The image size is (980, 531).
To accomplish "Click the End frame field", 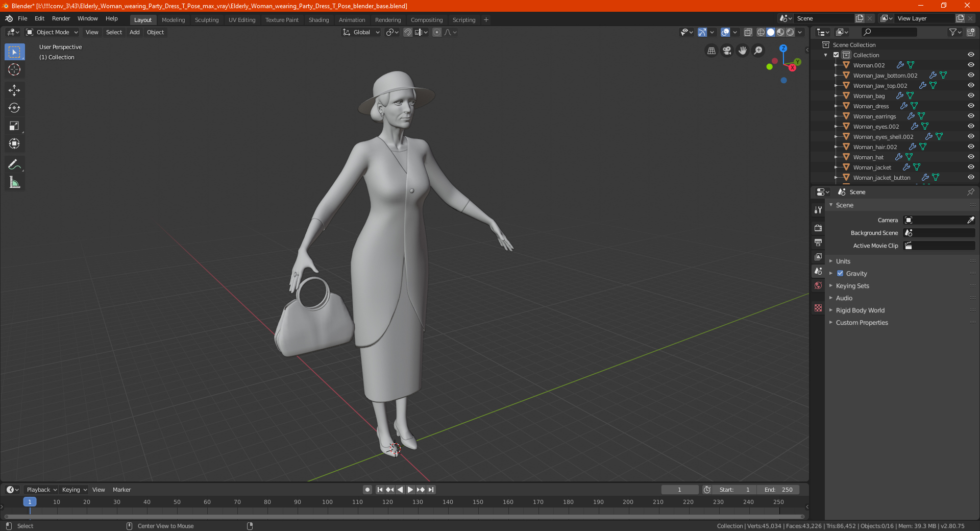I will tap(778, 490).
